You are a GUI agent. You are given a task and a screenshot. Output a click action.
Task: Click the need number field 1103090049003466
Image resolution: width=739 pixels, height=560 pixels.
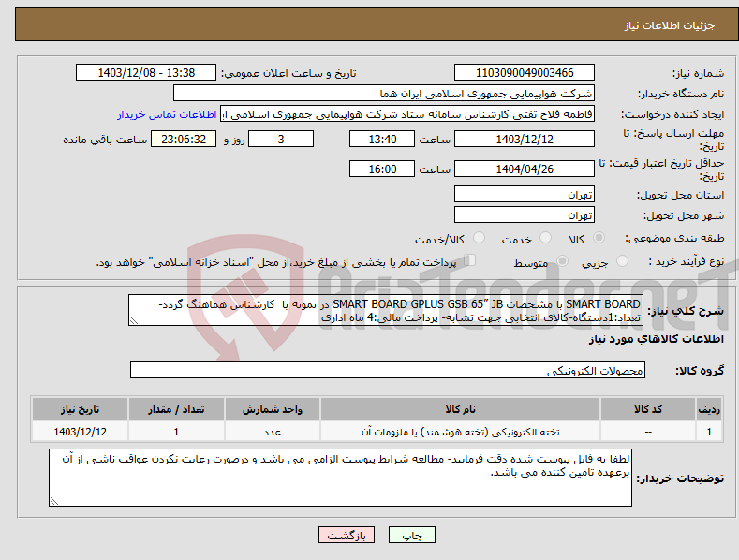click(x=525, y=73)
